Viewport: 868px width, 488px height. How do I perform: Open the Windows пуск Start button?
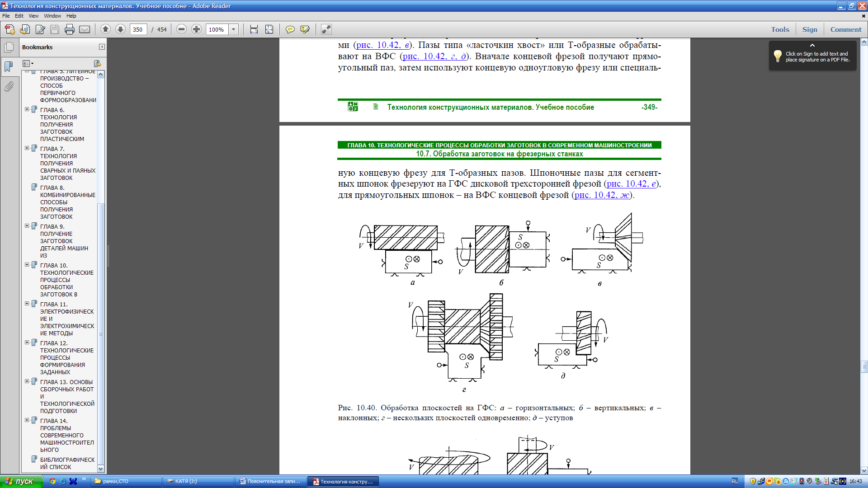coord(21,482)
